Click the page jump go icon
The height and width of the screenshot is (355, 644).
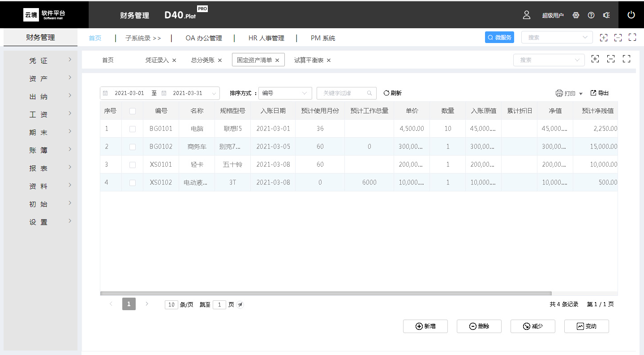(x=240, y=305)
